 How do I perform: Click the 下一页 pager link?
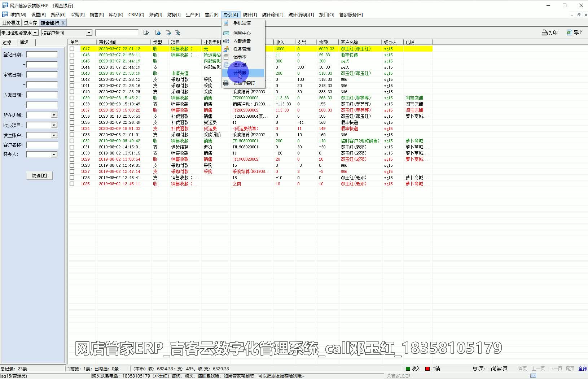pos(556,369)
